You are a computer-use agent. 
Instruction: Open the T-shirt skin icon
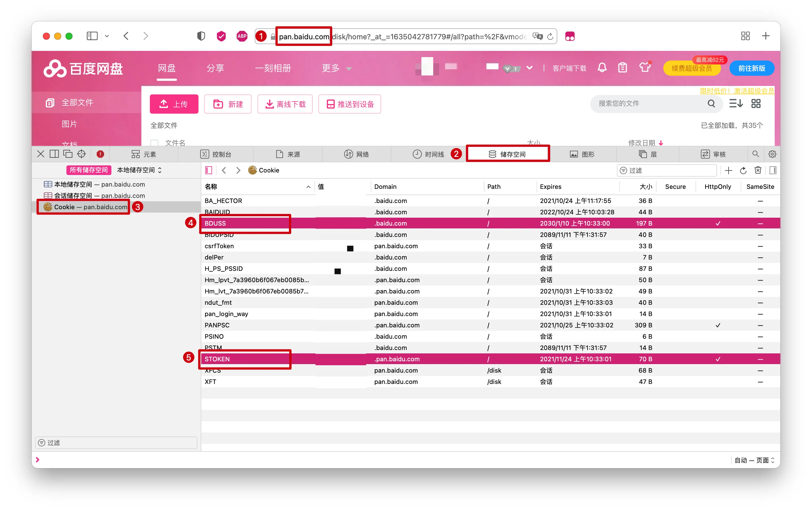coord(645,67)
